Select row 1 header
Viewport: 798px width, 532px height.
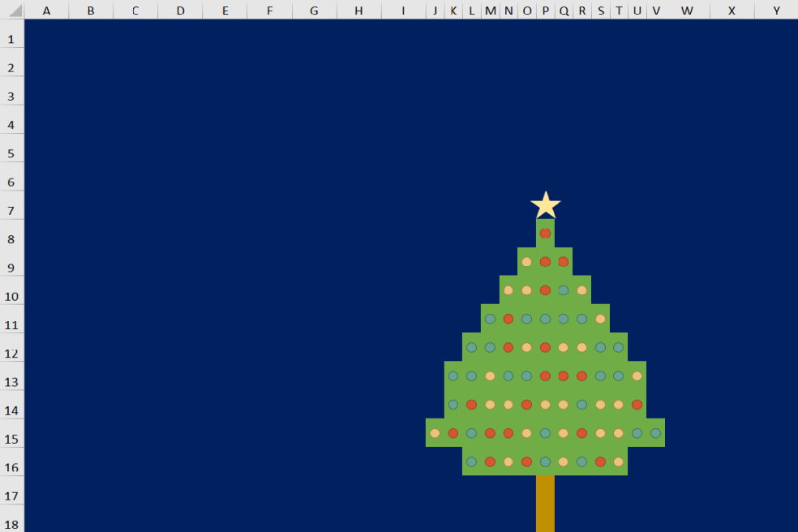tap(11, 38)
